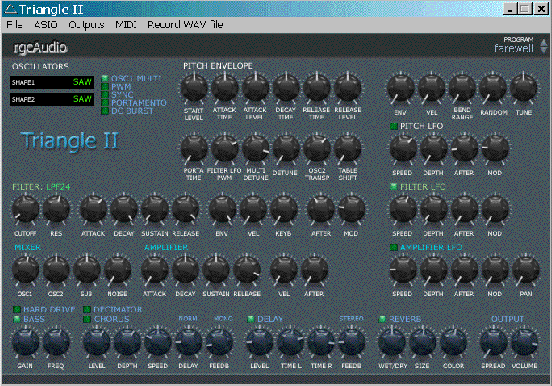Viewport: 552px width, 386px height.
Task: Click the Triangle II title bar icon
Action: coord(11,9)
